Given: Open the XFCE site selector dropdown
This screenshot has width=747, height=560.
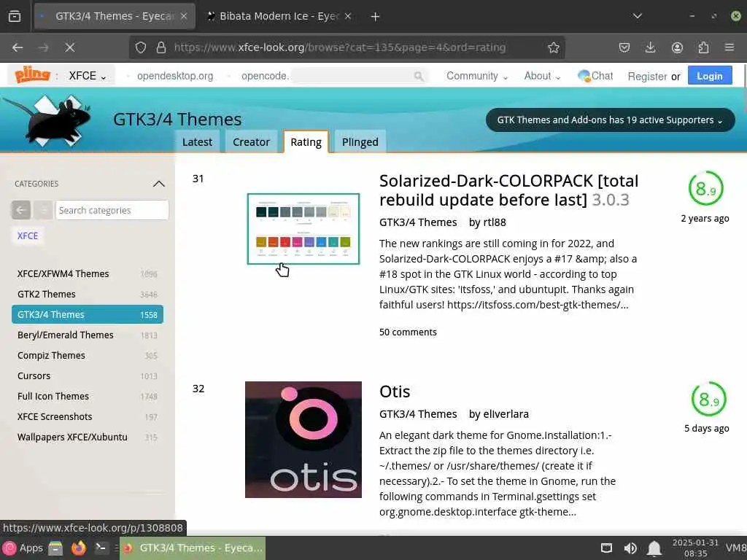Looking at the screenshot, I should [88, 76].
